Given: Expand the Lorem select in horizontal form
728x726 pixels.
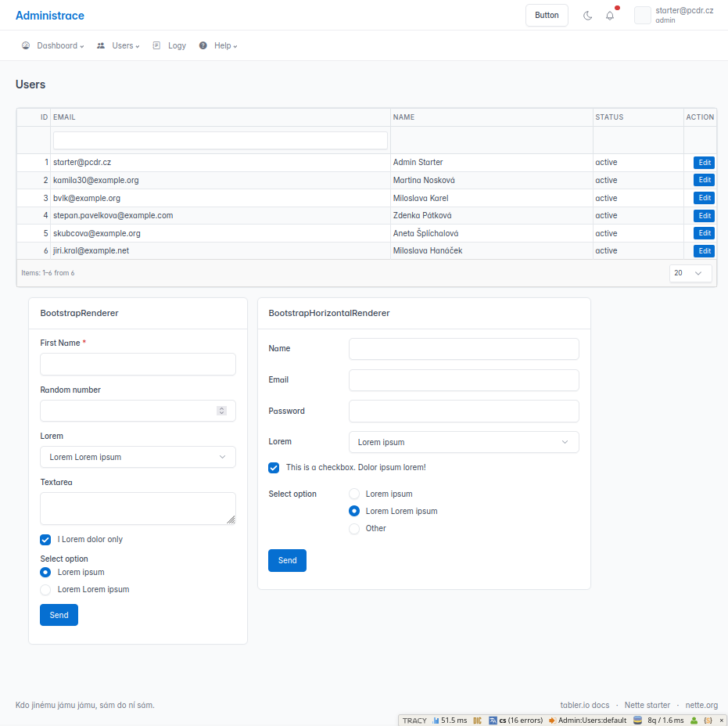Looking at the screenshot, I should pos(464,442).
